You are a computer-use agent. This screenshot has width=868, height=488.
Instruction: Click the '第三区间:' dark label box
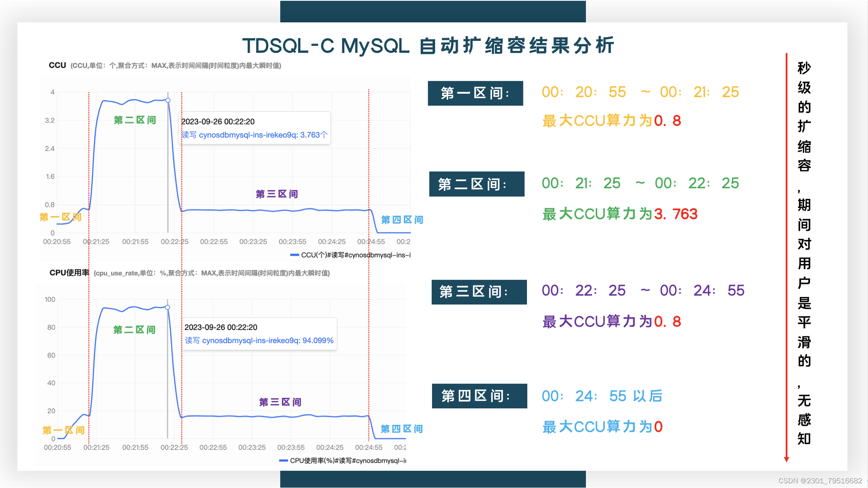coord(479,292)
